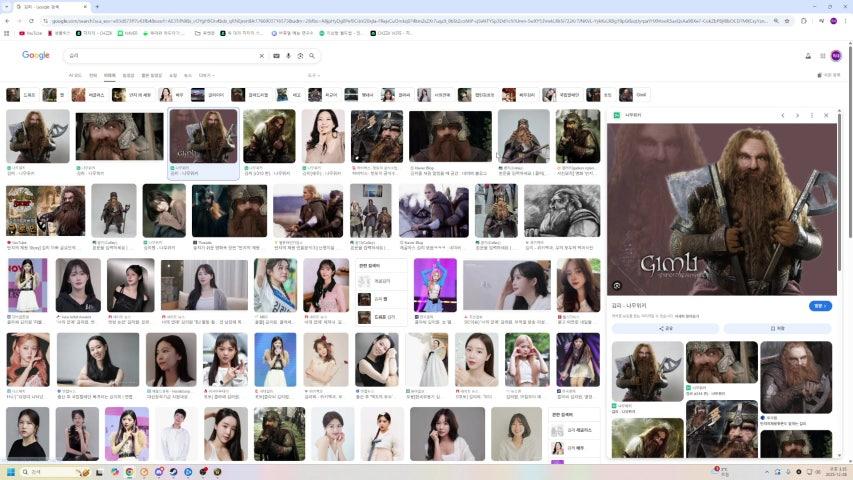Viewport: 853px width, 480px height.
Task: Open the folder bookmark in bookmarks bar
Action: (205, 33)
